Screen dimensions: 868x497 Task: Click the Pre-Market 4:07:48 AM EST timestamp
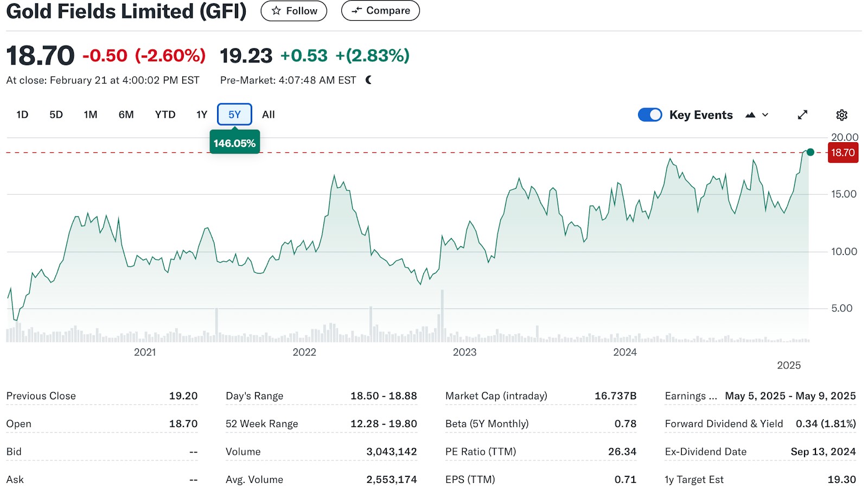288,80
